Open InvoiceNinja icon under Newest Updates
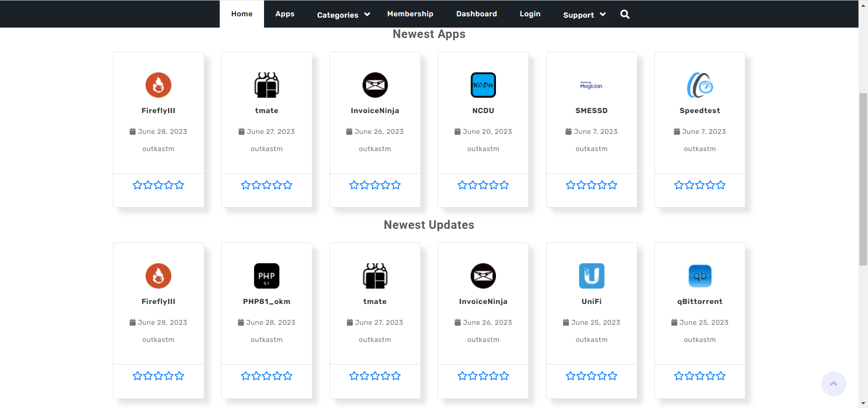 tap(483, 276)
